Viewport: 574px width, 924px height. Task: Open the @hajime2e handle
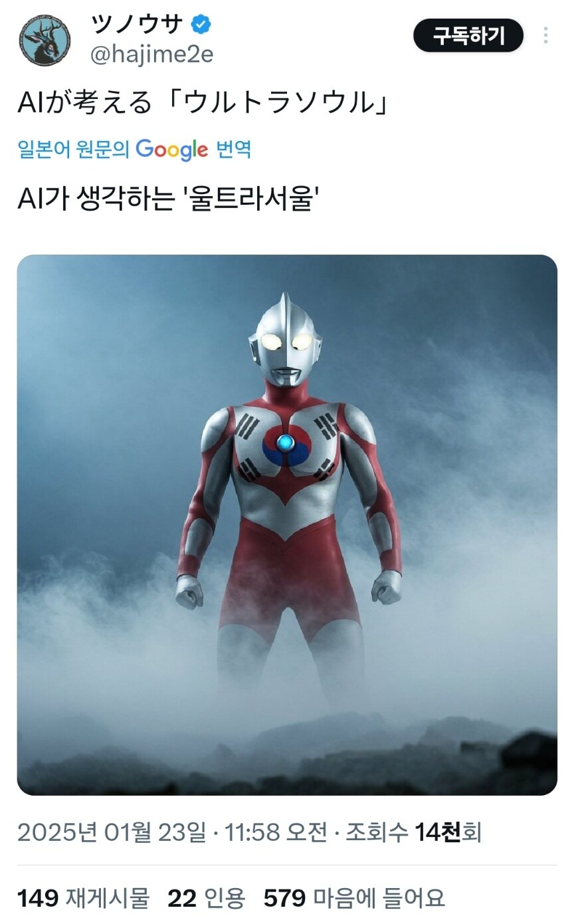(x=151, y=55)
